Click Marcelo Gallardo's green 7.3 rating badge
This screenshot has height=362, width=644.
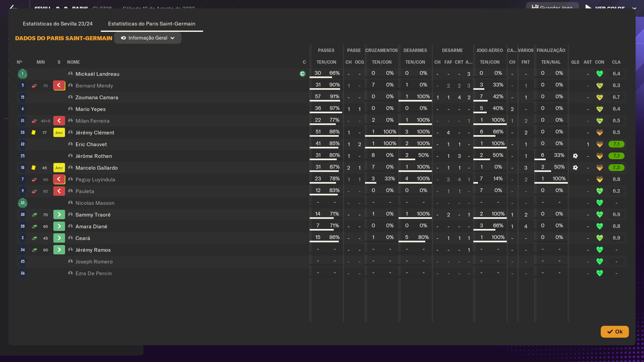[616, 168]
